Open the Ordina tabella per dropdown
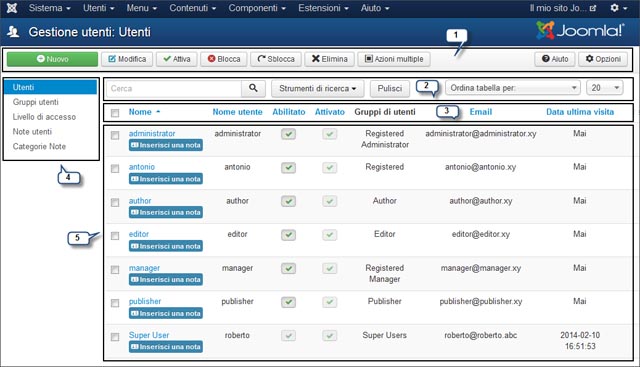 point(513,88)
